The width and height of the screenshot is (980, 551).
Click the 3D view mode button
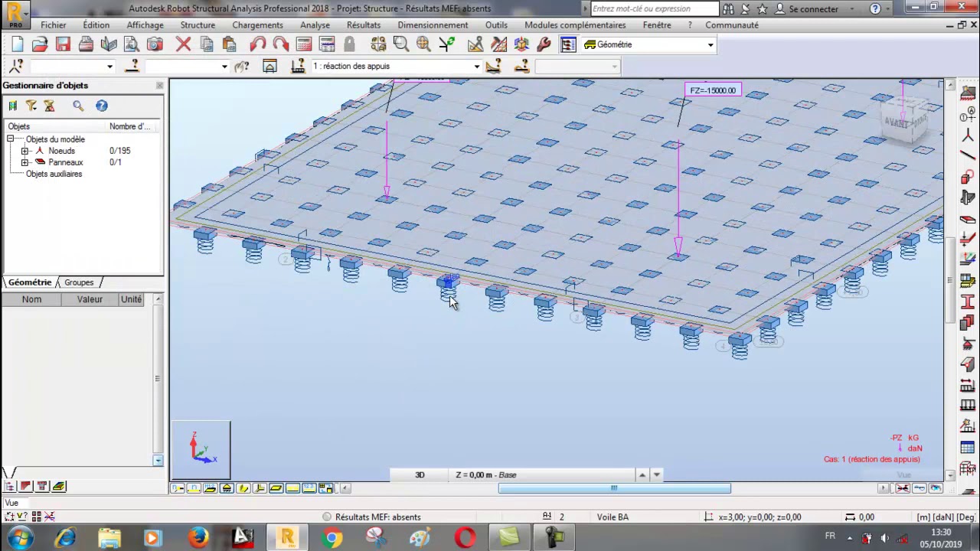420,474
